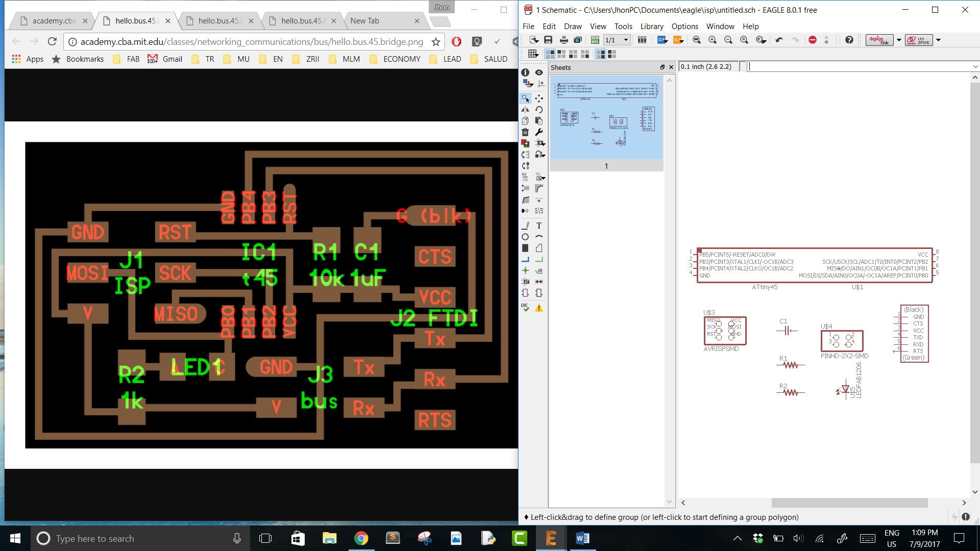Toggle the second panel layout button

[561, 54]
